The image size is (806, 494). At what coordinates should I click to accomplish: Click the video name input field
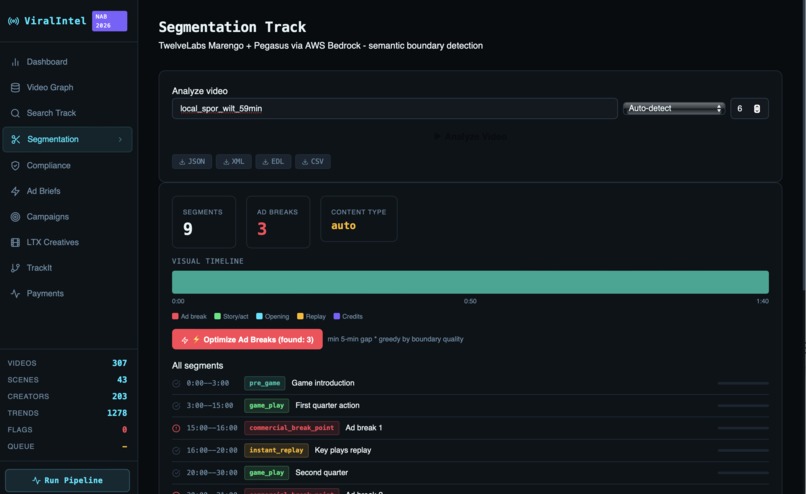click(395, 108)
